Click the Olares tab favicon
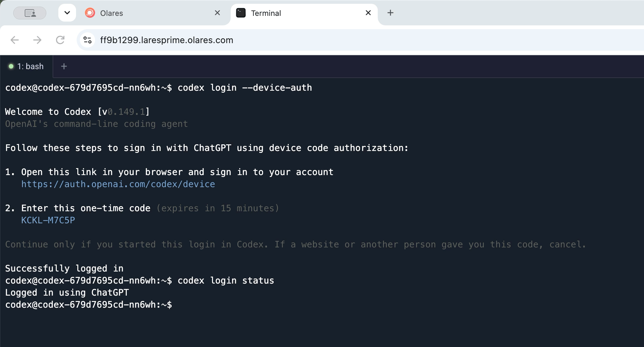Image resolution: width=644 pixels, height=347 pixels. coord(90,13)
